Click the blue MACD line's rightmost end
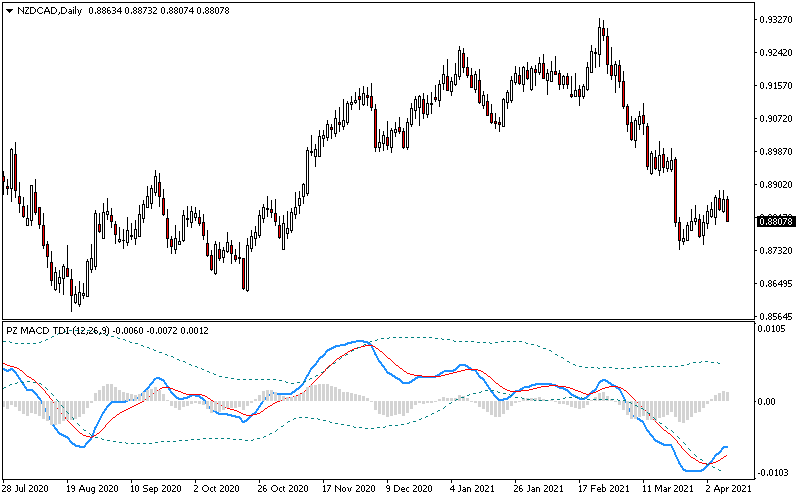The image size is (800, 500). (727, 447)
